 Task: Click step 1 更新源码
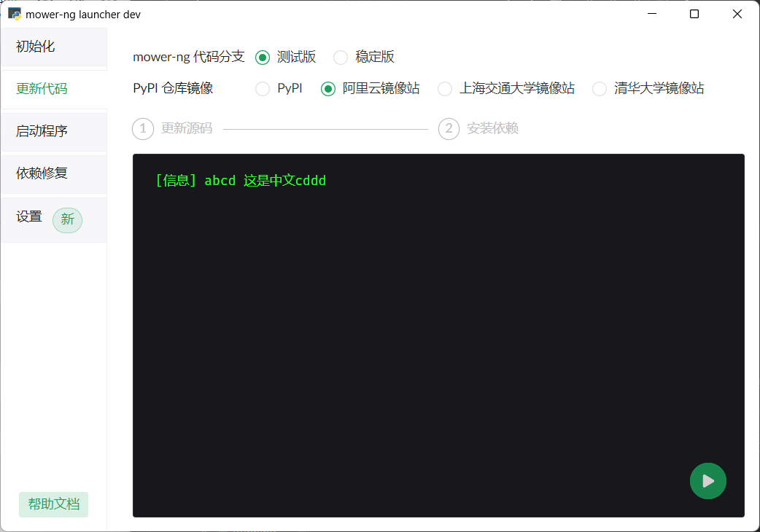pos(172,129)
